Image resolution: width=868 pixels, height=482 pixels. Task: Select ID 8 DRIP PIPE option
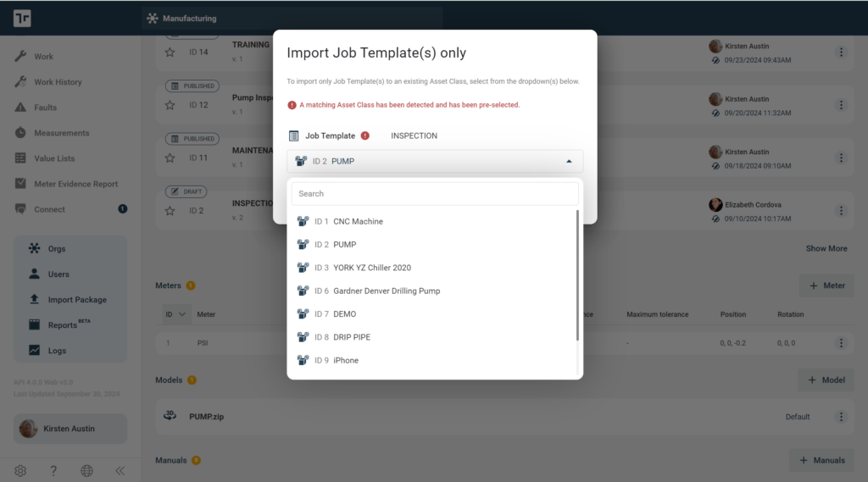click(435, 337)
